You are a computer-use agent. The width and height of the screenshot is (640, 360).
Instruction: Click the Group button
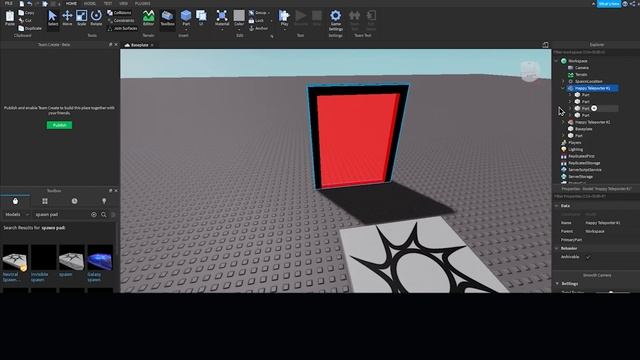(x=258, y=13)
